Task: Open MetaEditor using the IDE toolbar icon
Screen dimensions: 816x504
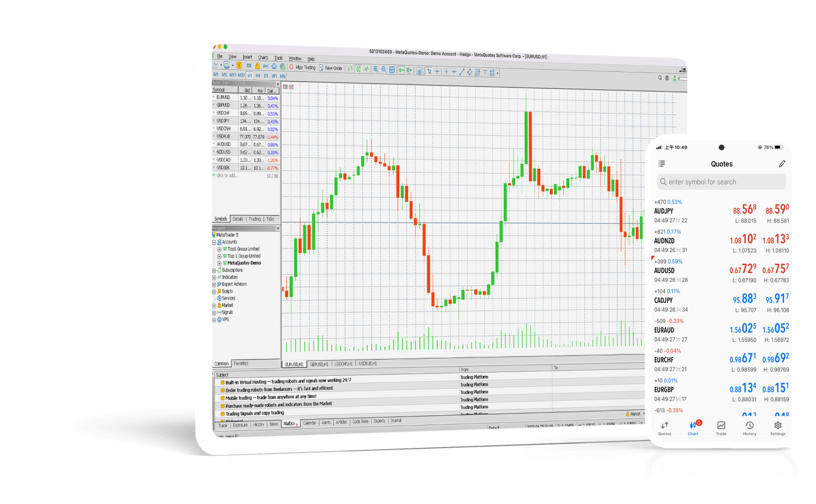Action: (x=249, y=66)
